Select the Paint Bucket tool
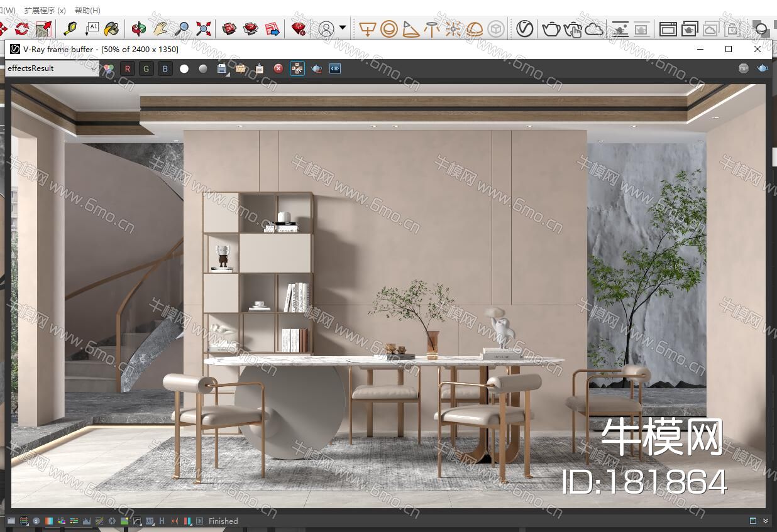Image resolution: width=777 pixels, height=532 pixels. tap(111, 28)
